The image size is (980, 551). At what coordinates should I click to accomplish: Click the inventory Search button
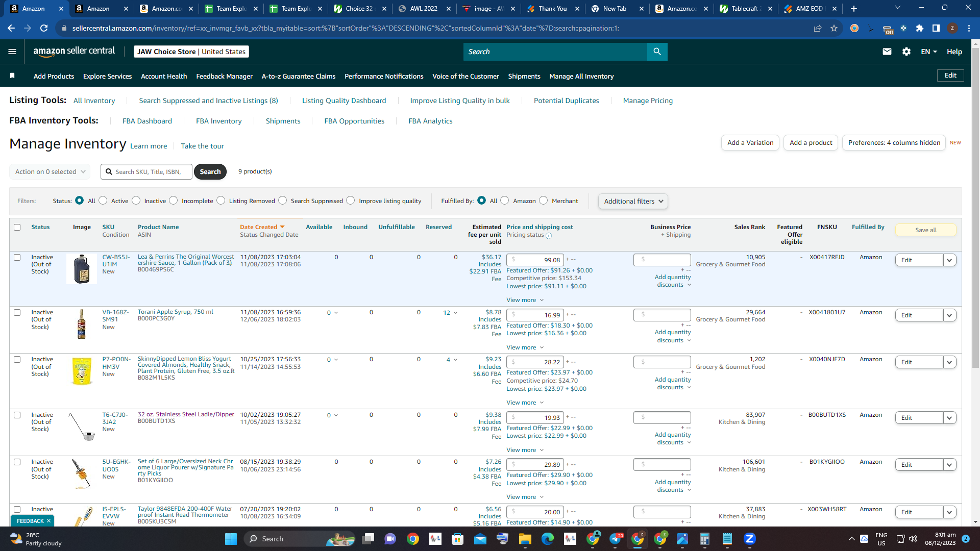tap(210, 172)
